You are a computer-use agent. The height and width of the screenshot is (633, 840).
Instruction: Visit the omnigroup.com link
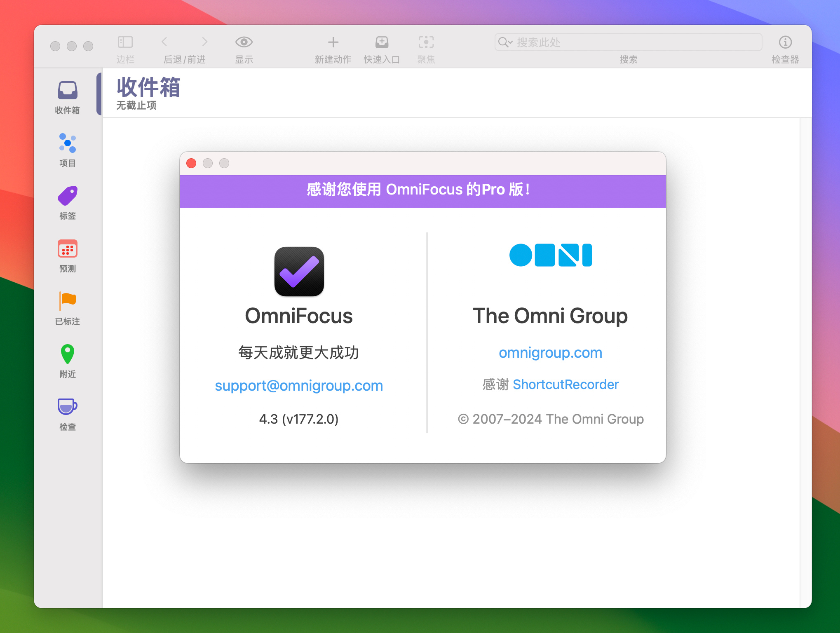tap(551, 353)
